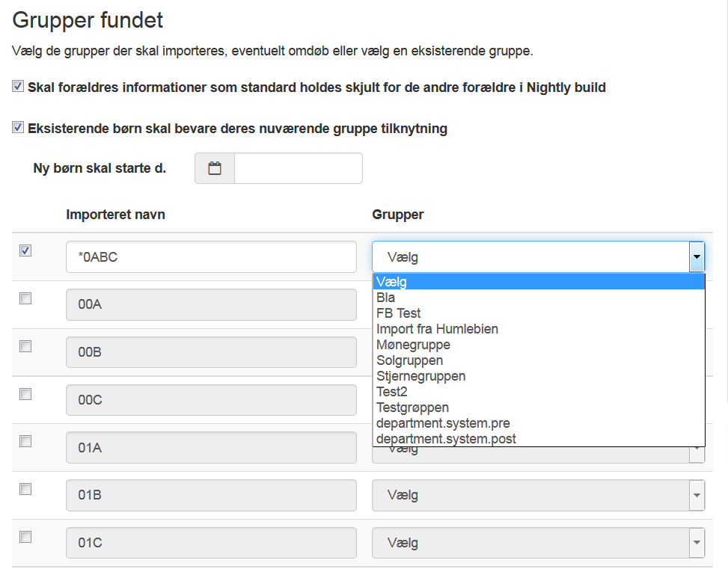The height and width of the screenshot is (575, 728).
Task: Open the calendar date picker icon
Action: (215, 168)
